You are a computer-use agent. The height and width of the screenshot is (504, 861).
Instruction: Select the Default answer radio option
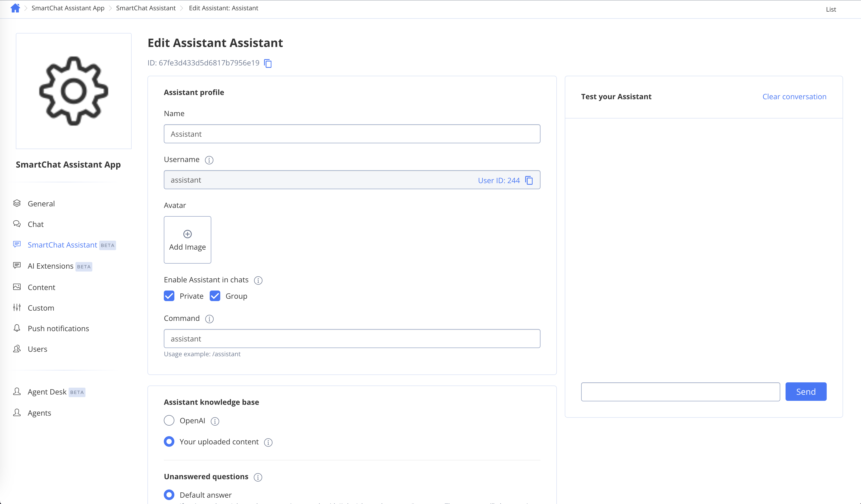169,495
